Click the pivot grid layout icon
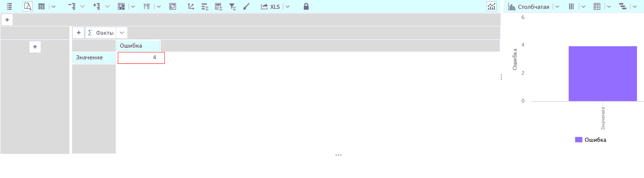 coord(121,7)
